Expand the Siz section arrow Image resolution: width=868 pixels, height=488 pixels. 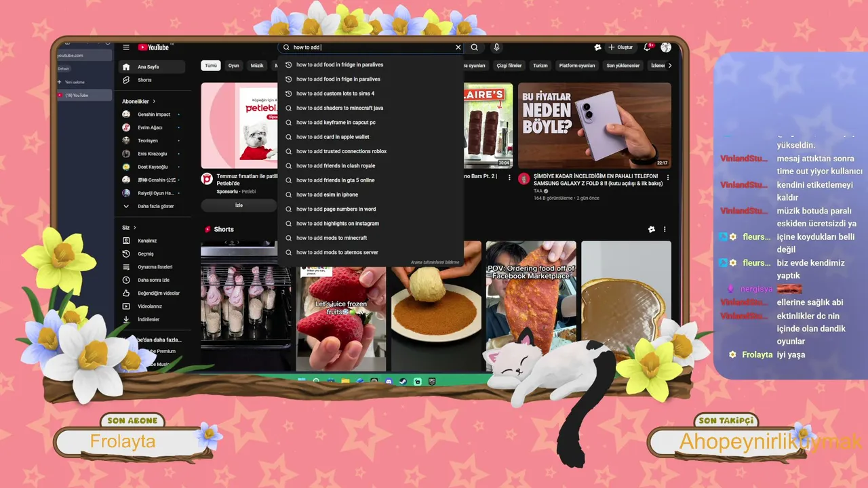pos(135,228)
